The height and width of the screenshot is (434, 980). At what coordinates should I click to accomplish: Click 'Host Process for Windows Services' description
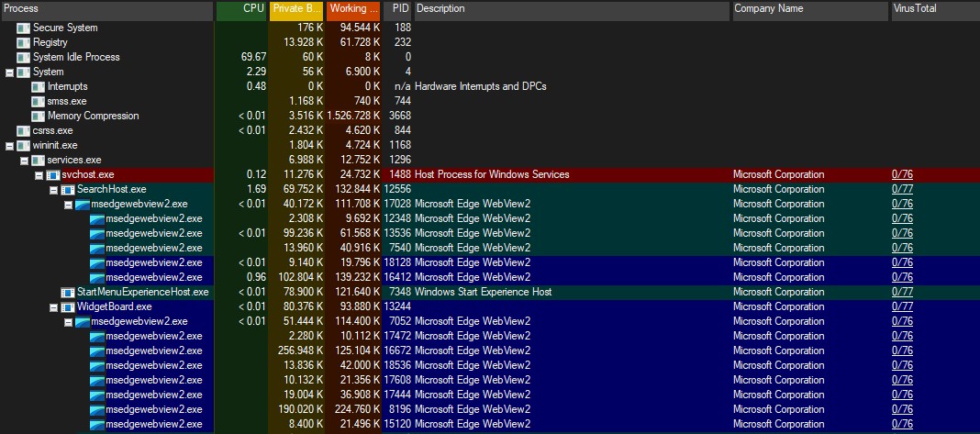tap(492, 174)
